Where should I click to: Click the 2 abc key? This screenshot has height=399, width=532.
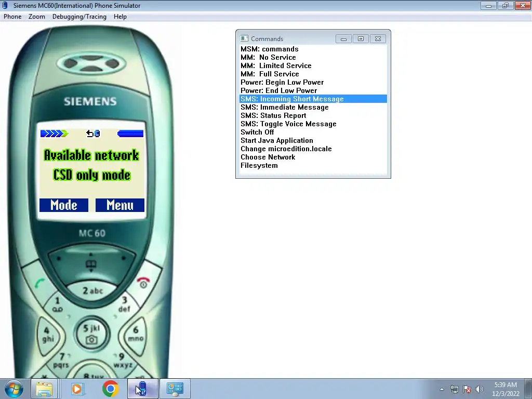tap(92, 291)
